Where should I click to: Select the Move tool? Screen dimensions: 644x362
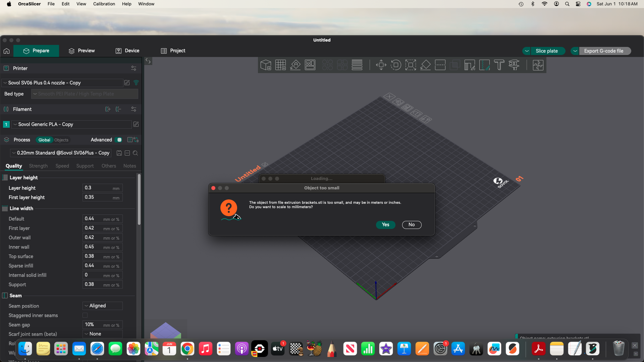coord(381,65)
